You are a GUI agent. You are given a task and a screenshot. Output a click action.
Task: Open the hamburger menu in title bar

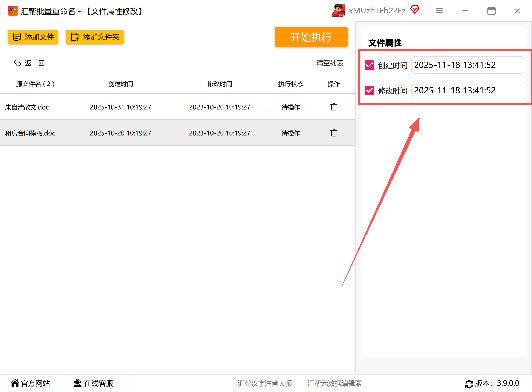[439, 11]
